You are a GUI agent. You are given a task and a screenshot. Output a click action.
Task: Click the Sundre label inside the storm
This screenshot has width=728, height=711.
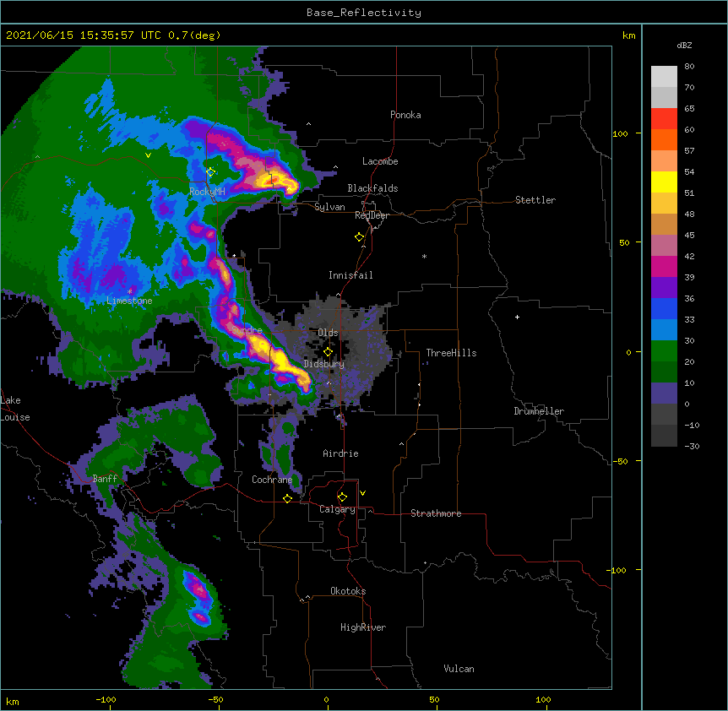pos(247,330)
